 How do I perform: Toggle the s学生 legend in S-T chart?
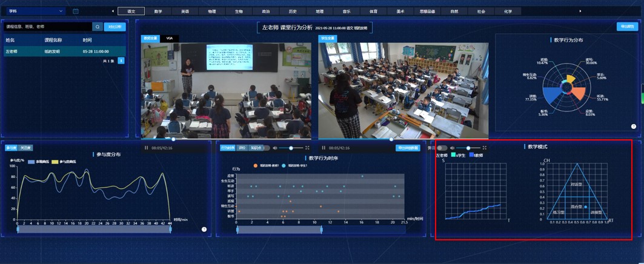coord(459,156)
